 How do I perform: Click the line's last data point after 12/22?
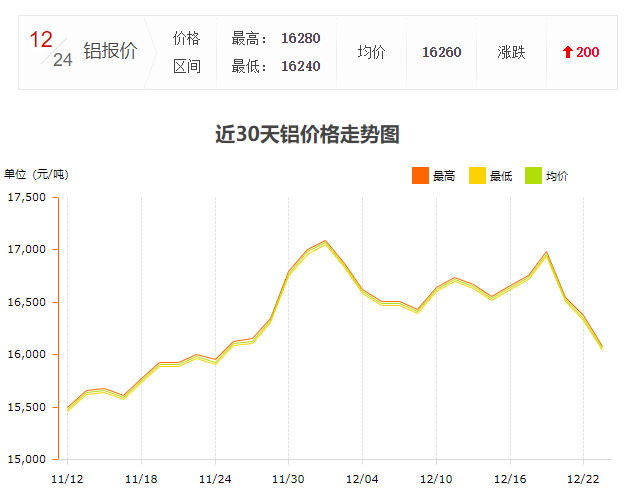click(602, 348)
